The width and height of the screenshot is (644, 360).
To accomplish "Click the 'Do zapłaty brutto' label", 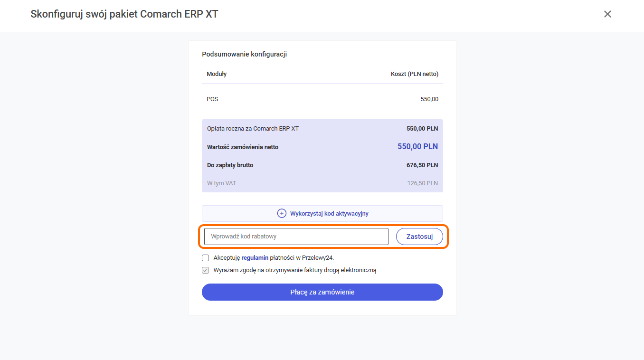I will click(x=230, y=165).
